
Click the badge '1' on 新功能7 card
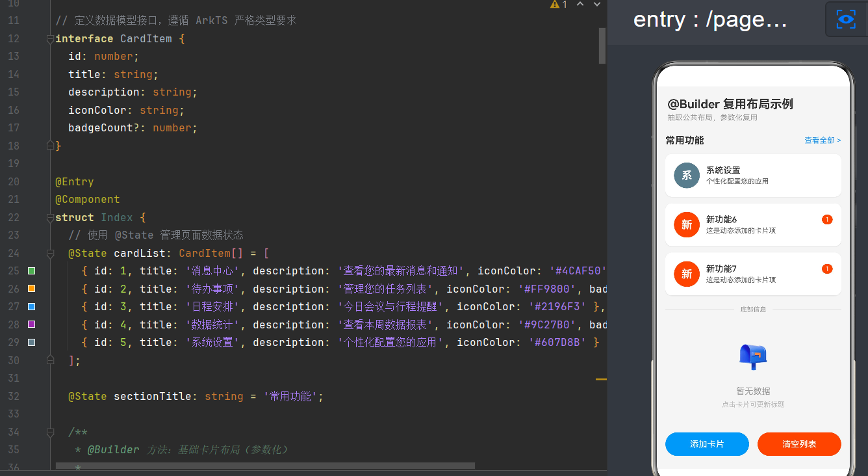(827, 269)
